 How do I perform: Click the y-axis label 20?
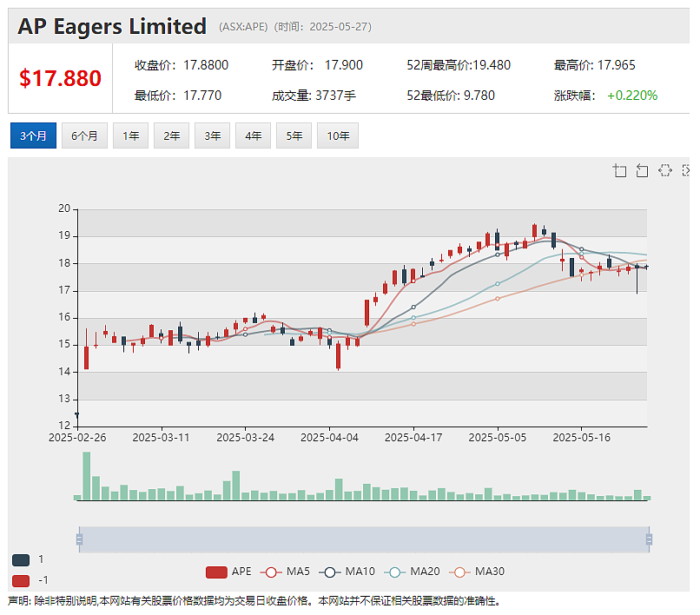[x=64, y=208]
